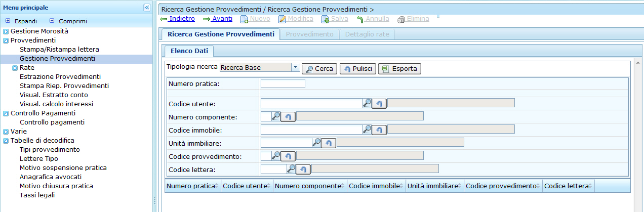644x212 pixels.
Task: Open lookup search for Codice utente
Action: [367, 103]
